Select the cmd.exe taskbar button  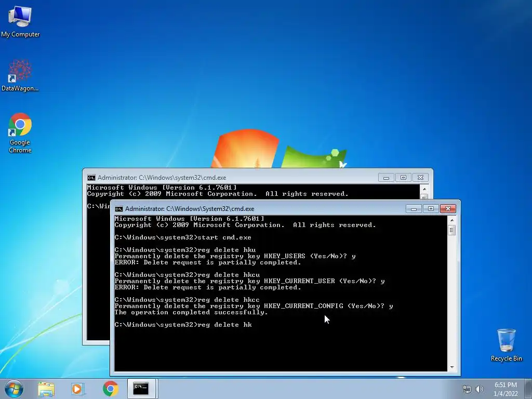pyautogui.click(x=141, y=389)
